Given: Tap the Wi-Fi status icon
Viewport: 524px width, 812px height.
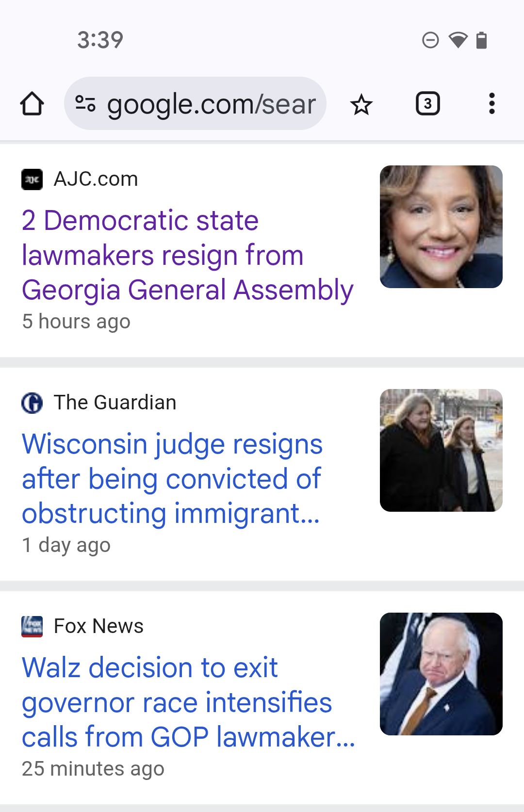Looking at the screenshot, I should tap(458, 40).
